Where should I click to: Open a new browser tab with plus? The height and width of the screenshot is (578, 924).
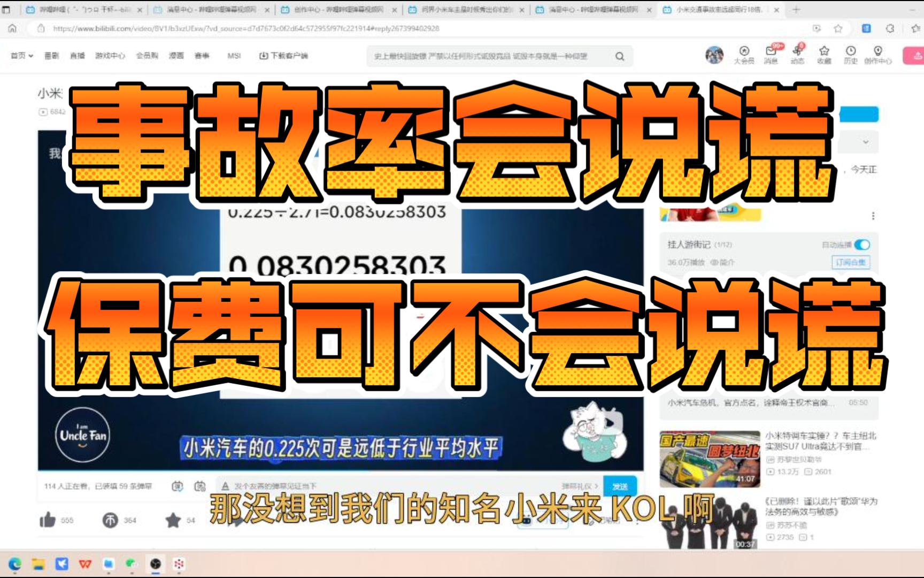796,10
